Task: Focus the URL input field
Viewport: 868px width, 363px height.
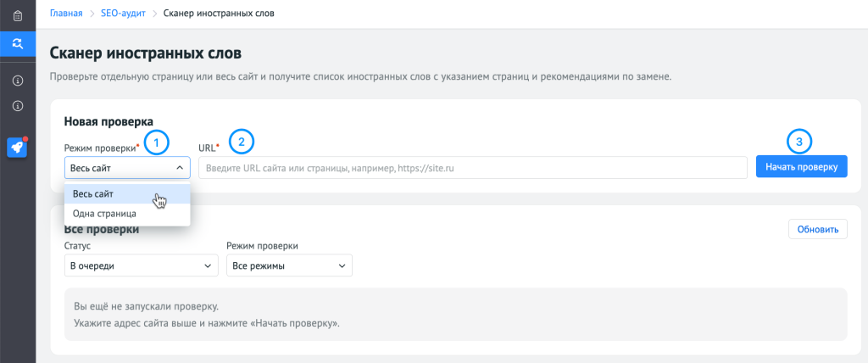Action: click(x=472, y=168)
